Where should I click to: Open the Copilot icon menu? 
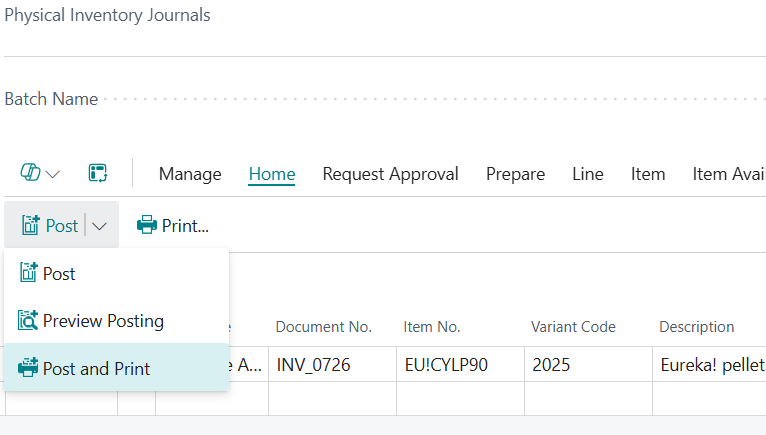(30, 173)
